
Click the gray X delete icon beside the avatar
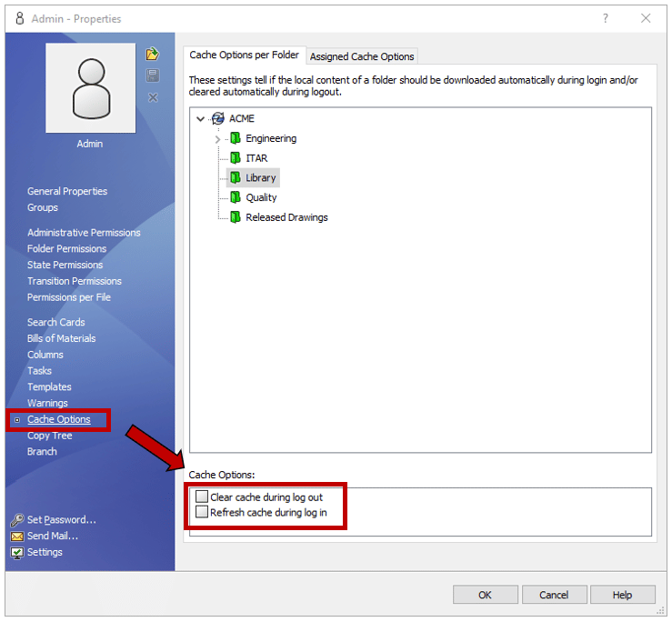(153, 97)
